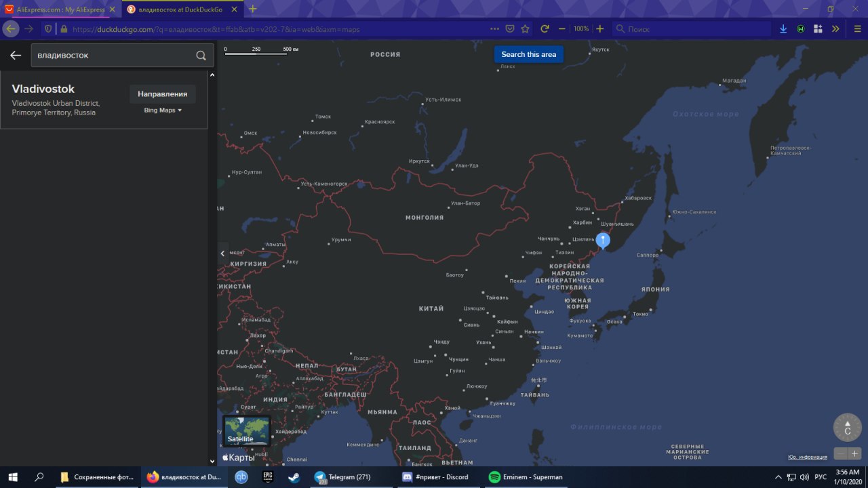
Task: Open the 3:56 AM taskbar clock
Action: pyautogui.click(x=848, y=477)
